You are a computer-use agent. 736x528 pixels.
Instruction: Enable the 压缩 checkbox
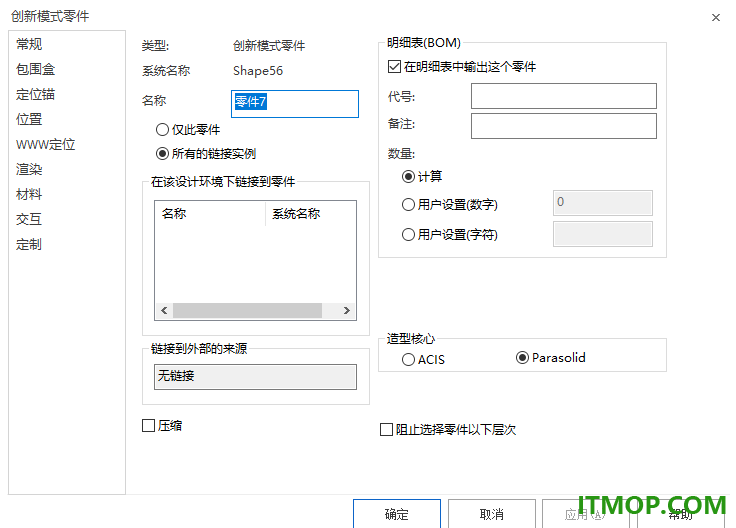162,426
